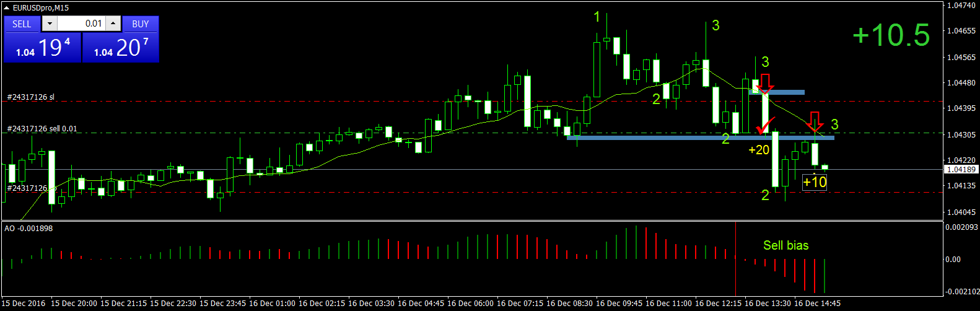980x311 pixels.
Task: Select the #24317126 sell 0.01 order label
Action: tap(42, 129)
